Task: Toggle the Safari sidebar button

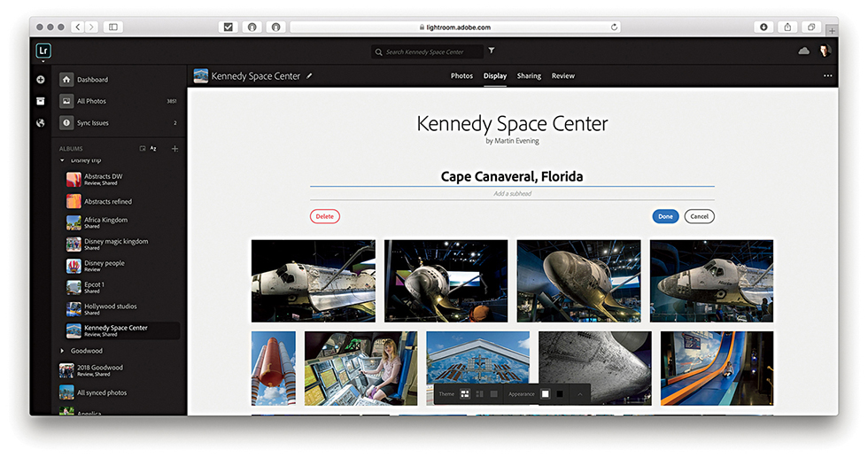Action: pos(113,27)
